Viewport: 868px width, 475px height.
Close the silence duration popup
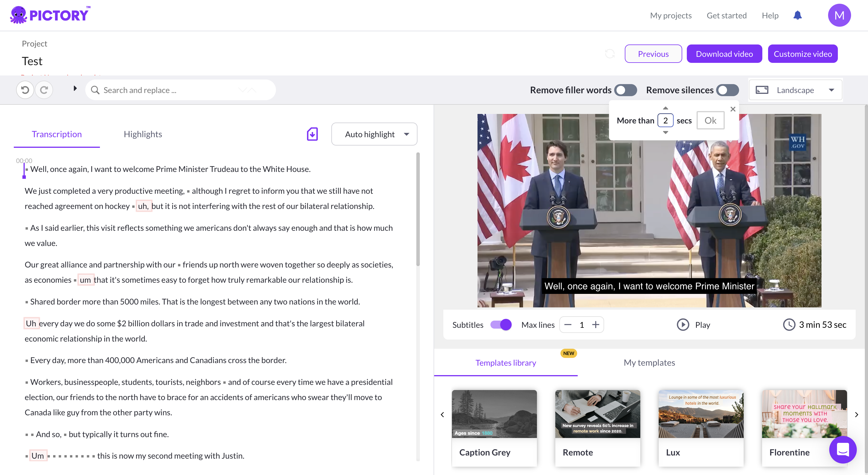(733, 109)
